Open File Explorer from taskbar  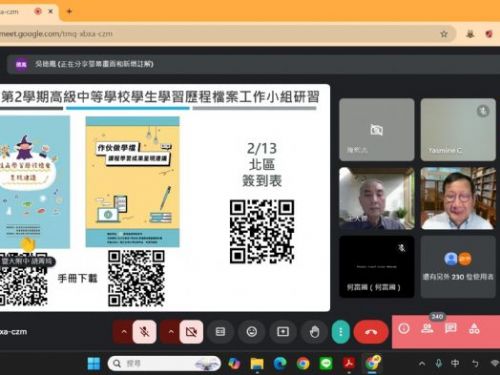tap(257, 363)
